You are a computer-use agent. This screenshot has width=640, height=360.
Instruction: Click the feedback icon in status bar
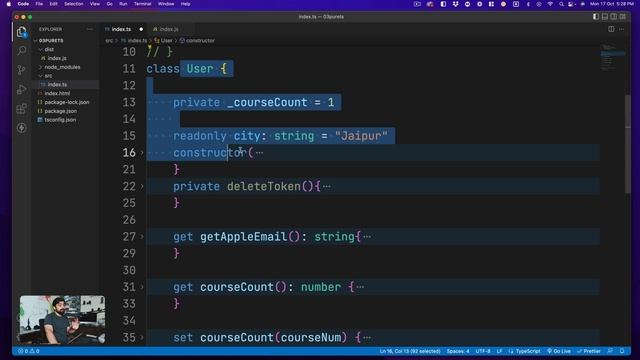610,351
